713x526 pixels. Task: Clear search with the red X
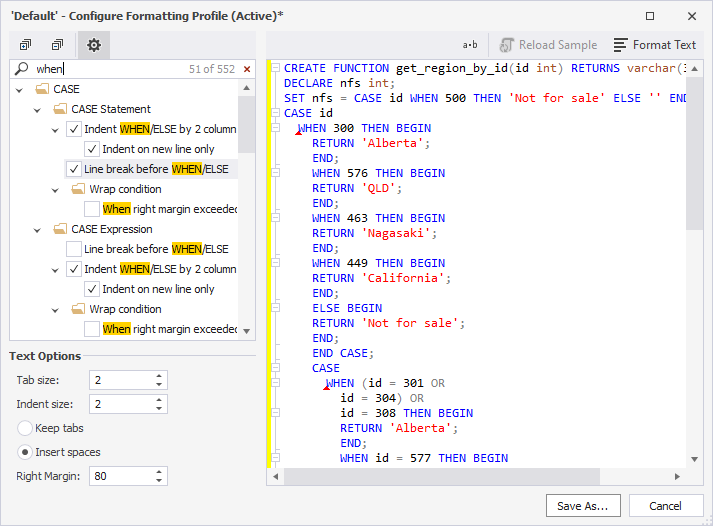(247, 69)
